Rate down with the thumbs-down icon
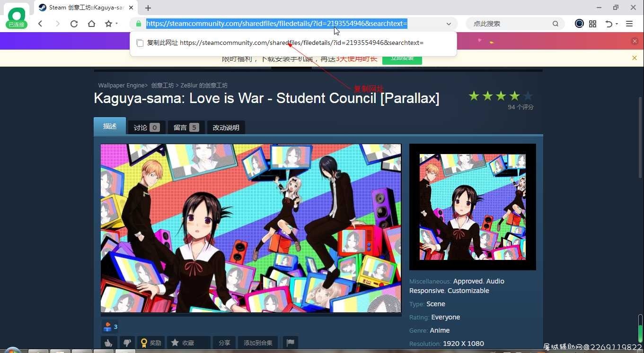The height and width of the screenshot is (353, 644). click(127, 343)
